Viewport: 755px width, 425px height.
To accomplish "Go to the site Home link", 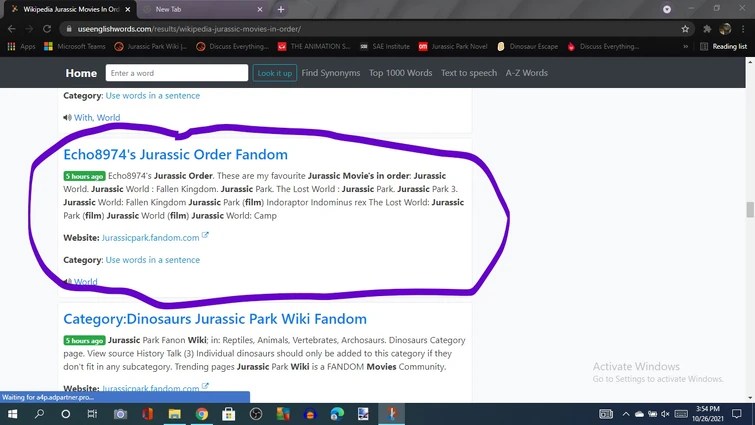I will click(x=81, y=73).
